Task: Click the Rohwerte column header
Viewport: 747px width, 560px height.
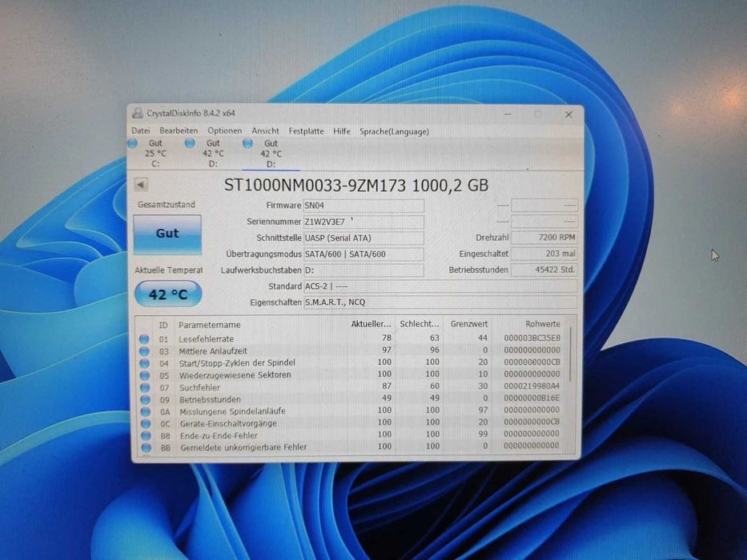Action: click(x=543, y=324)
